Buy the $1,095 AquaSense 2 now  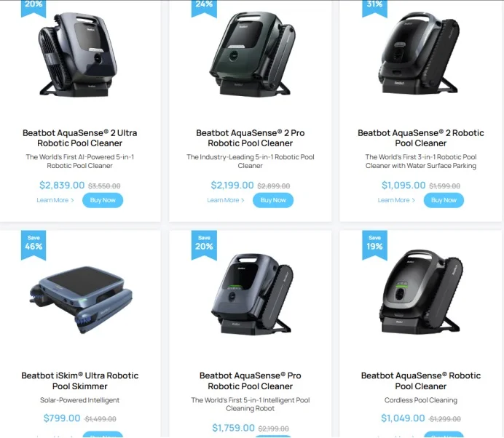tap(444, 200)
